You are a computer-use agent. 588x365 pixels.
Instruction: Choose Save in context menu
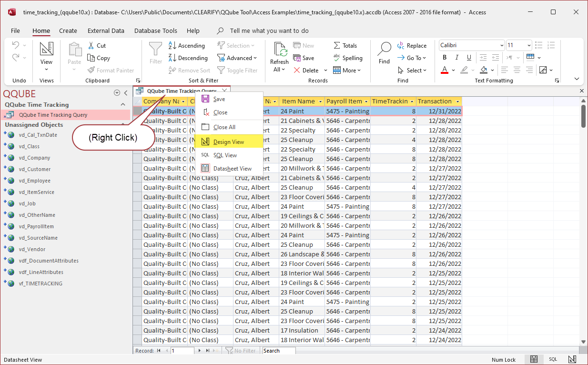point(229,99)
